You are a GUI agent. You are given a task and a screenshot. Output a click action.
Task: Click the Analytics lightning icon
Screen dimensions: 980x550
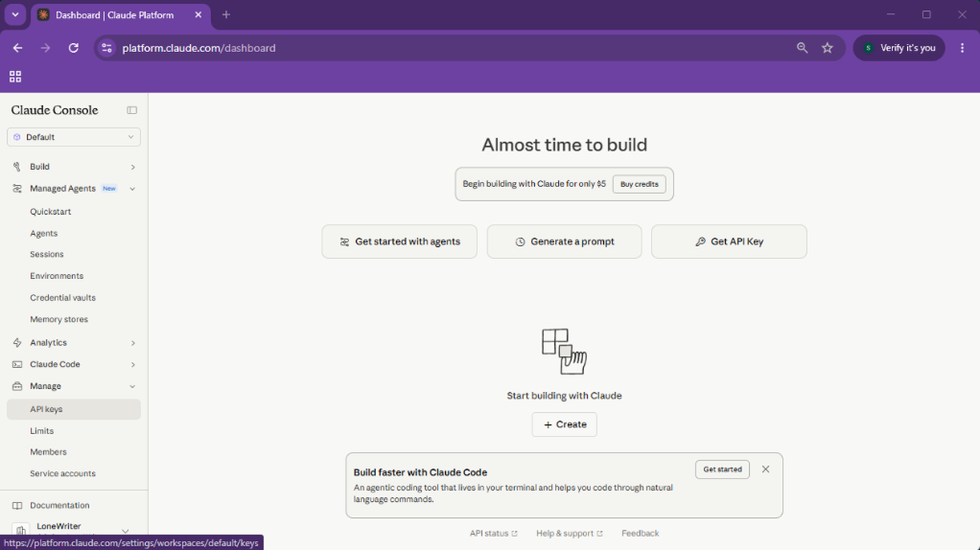[x=17, y=343]
